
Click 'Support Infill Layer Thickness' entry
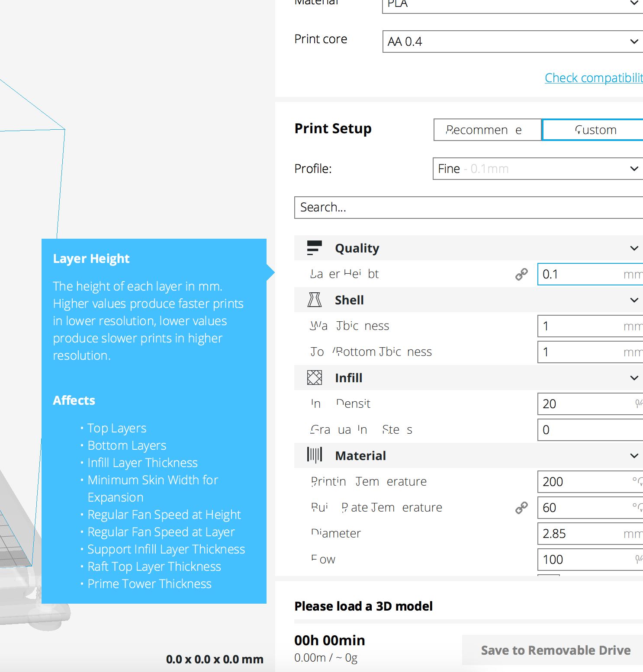point(166,549)
